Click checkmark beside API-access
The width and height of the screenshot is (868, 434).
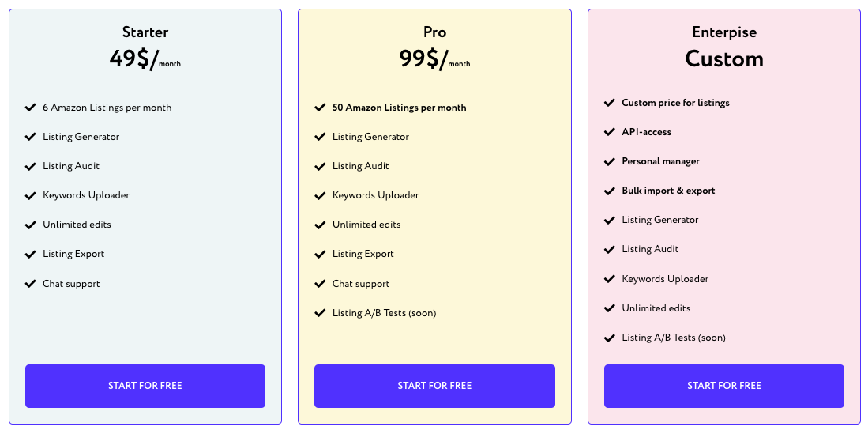pyautogui.click(x=610, y=132)
